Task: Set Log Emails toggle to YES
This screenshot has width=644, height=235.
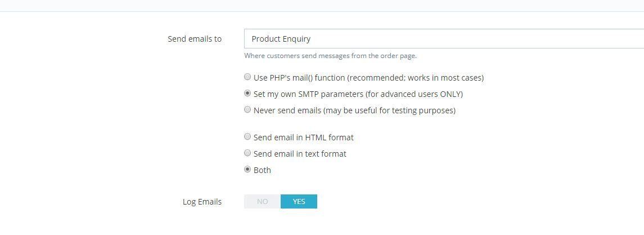Action: pos(299,202)
